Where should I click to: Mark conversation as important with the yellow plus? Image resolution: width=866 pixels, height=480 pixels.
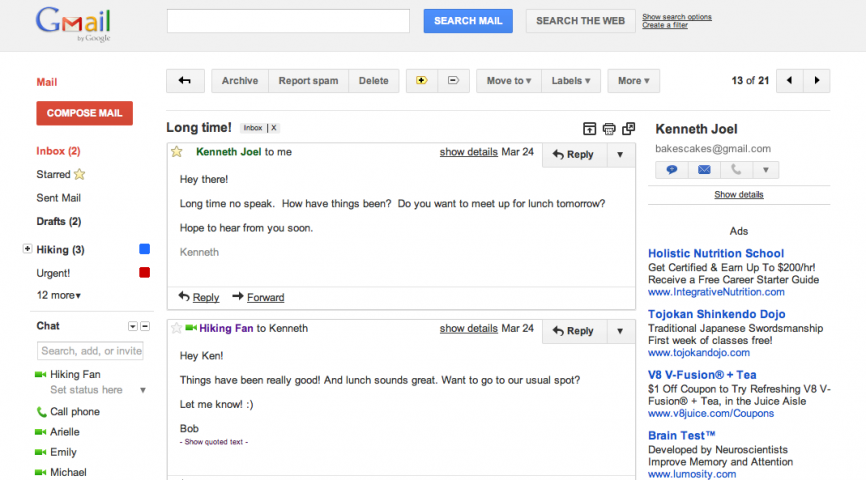pyautogui.click(x=422, y=81)
